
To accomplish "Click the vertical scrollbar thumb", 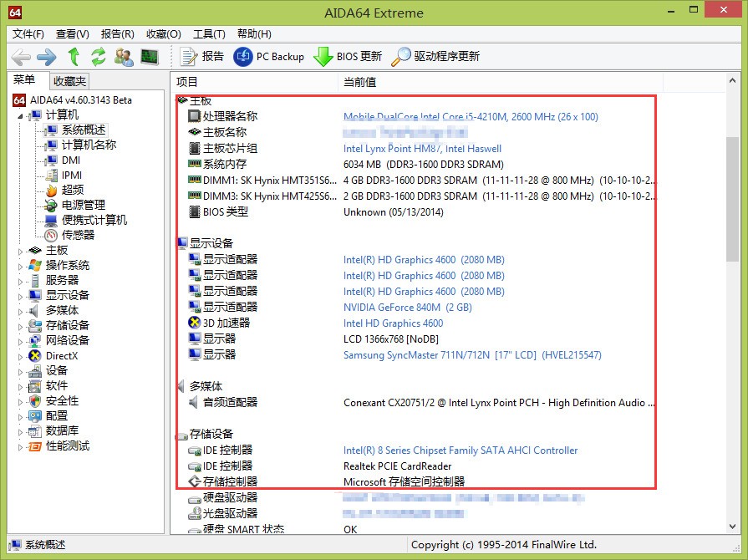I will (732, 199).
